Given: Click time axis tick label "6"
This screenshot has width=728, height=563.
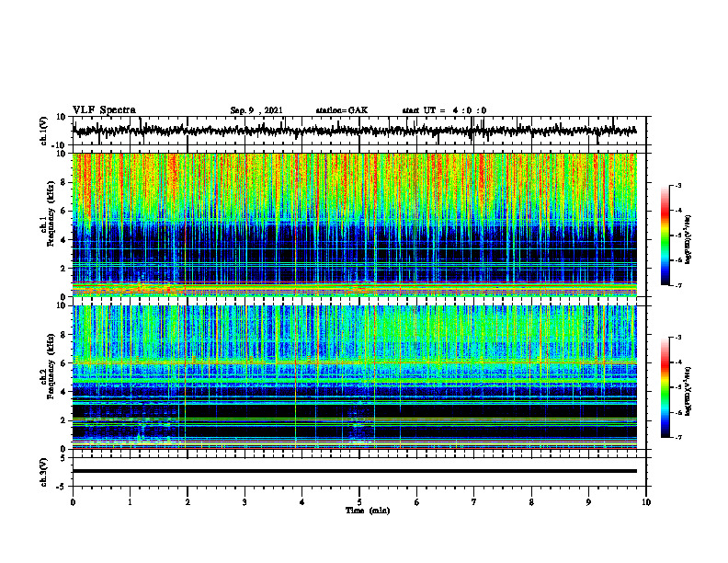Looking at the screenshot, I should pyautogui.click(x=417, y=502).
